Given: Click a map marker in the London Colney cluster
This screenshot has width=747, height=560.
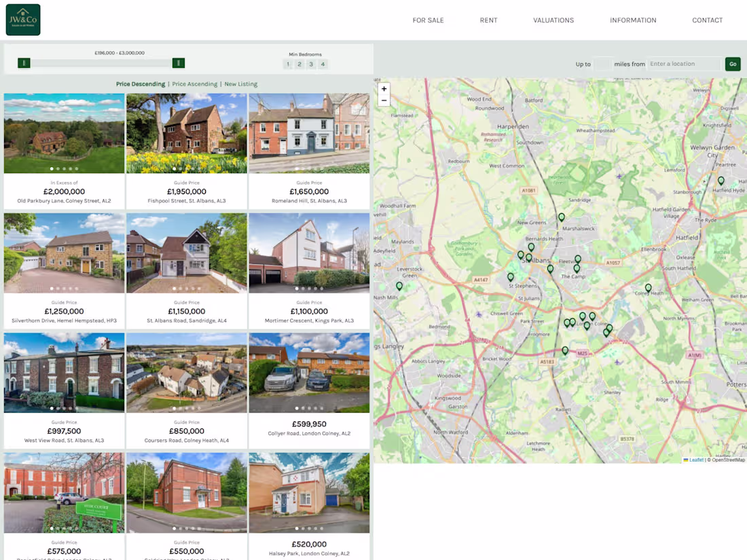Looking at the screenshot, I should [583, 316].
